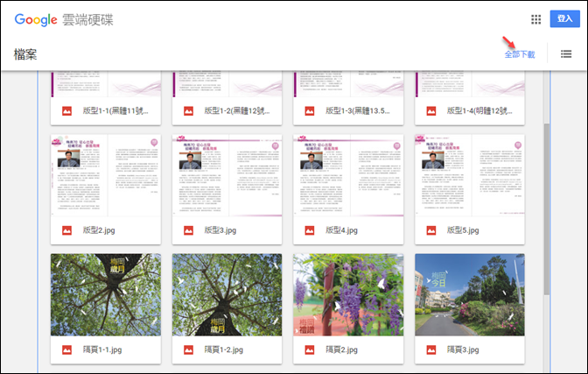Click the Google logo
588x374 pixels.
[36, 20]
